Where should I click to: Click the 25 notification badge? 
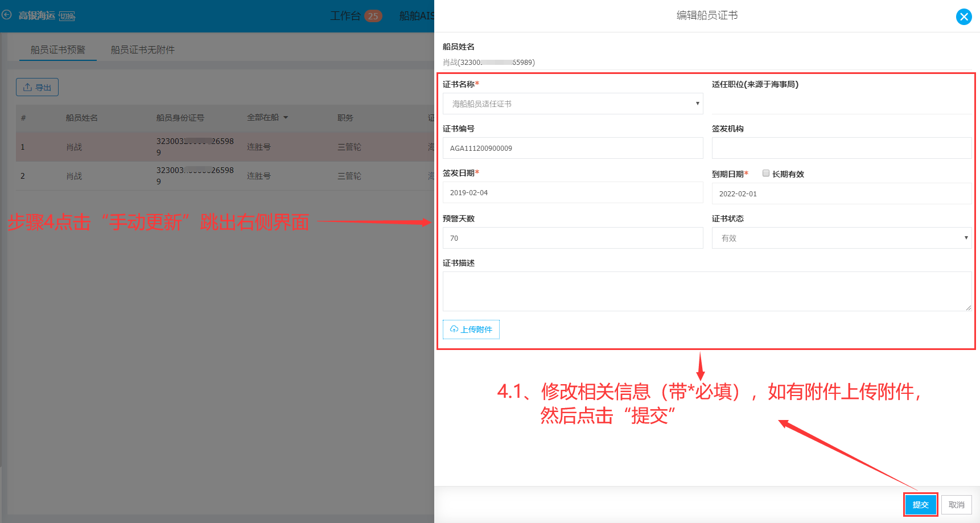pos(373,16)
